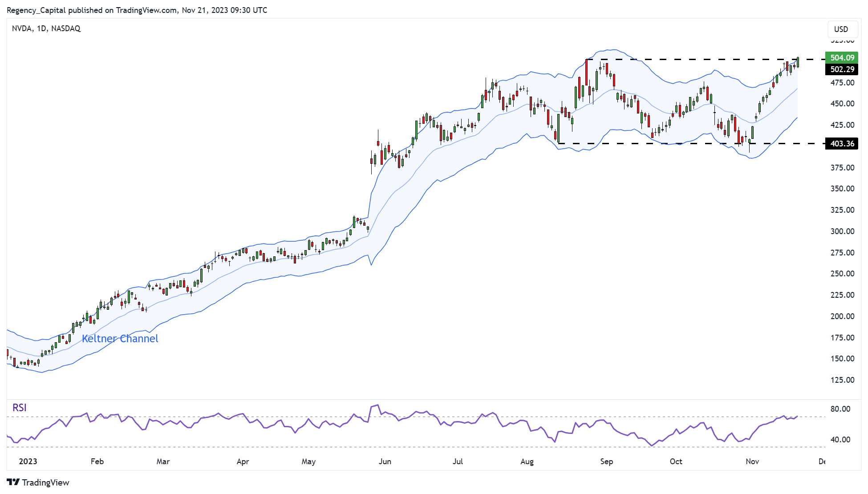Viewport: 868px width, 494px height.
Task: Click the Oct label on time axis
Action: tap(676, 462)
